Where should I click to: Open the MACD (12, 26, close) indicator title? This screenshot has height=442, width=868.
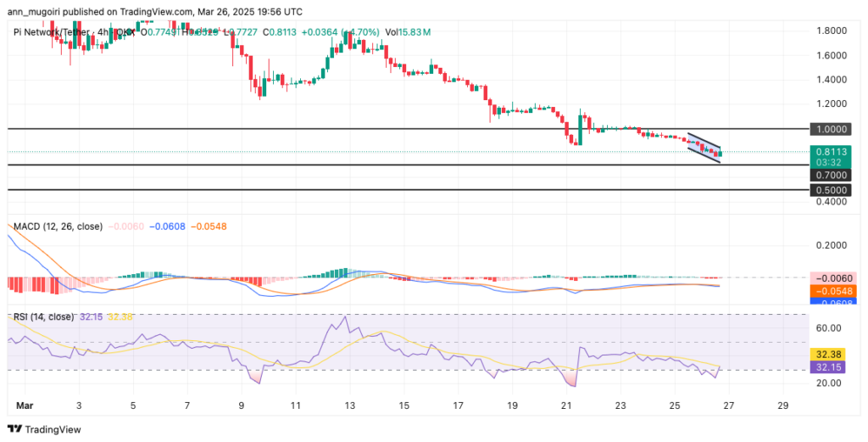click(57, 227)
